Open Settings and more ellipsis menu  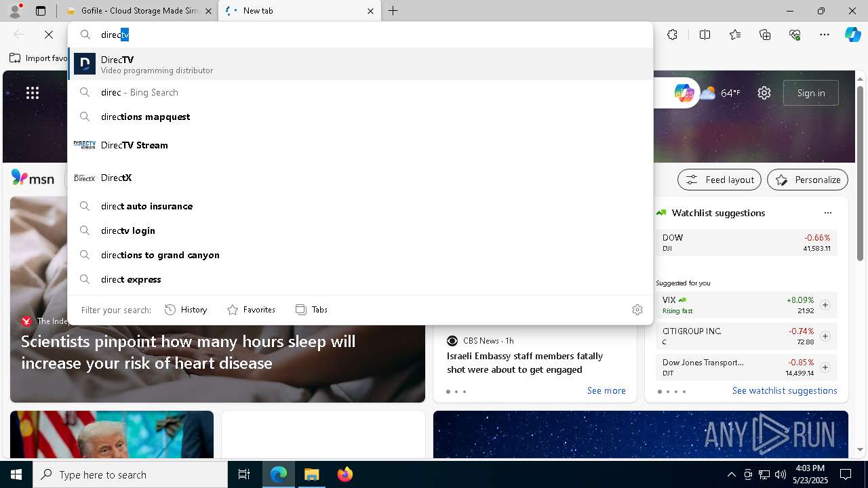[825, 35]
